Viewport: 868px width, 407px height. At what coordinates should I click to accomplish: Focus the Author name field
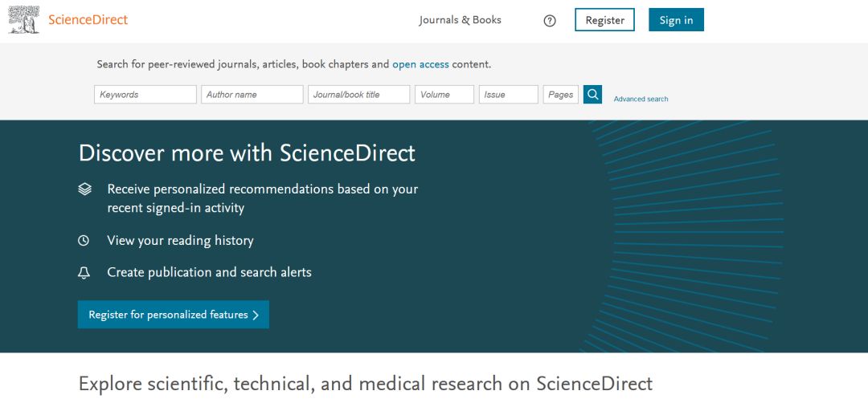click(x=252, y=95)
